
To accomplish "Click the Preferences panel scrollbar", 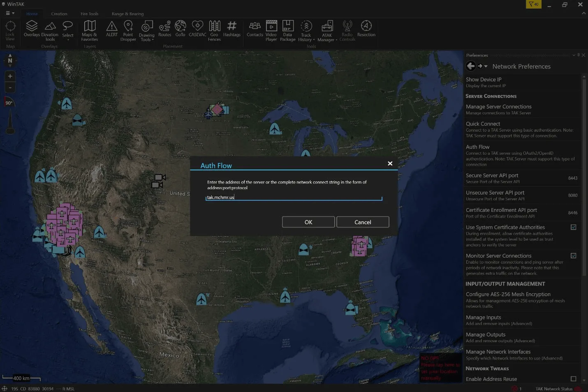I will click(584, 177).
